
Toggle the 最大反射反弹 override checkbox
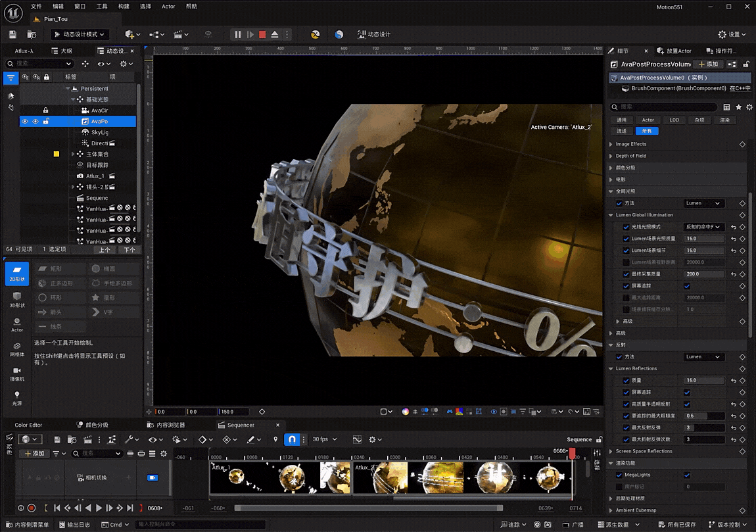point(626,428)
